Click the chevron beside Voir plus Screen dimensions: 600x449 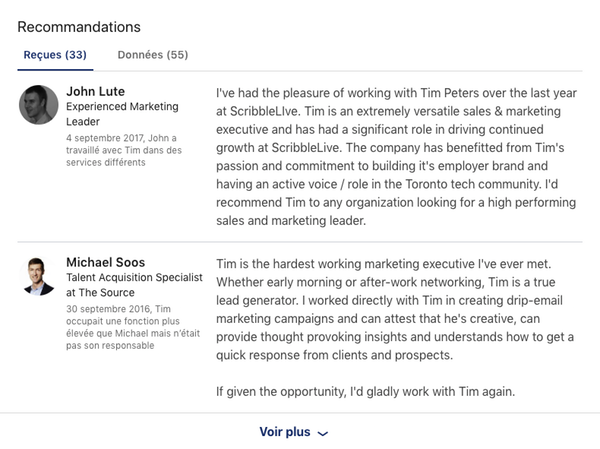click(x=322, y=434)
